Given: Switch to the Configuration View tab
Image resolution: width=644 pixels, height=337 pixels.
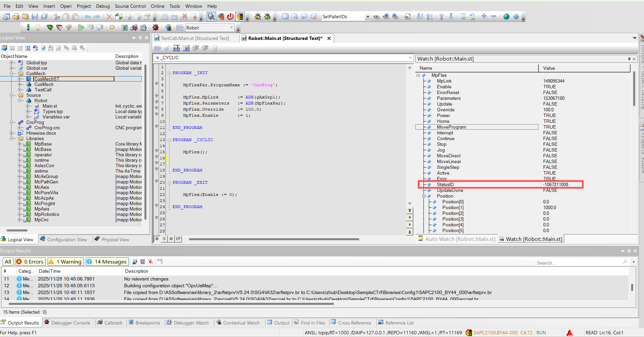Looking at the screenshot, I should coord(64,240).
